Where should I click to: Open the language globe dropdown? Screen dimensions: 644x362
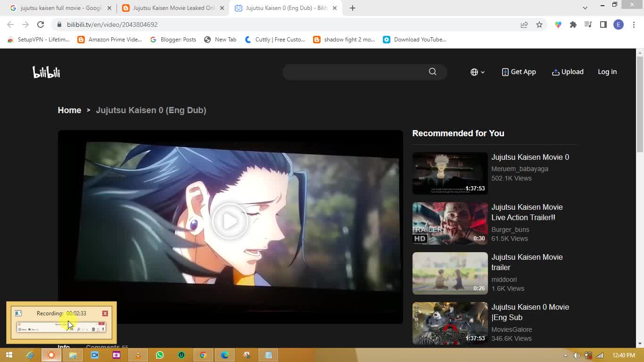[x=477, y=72]
